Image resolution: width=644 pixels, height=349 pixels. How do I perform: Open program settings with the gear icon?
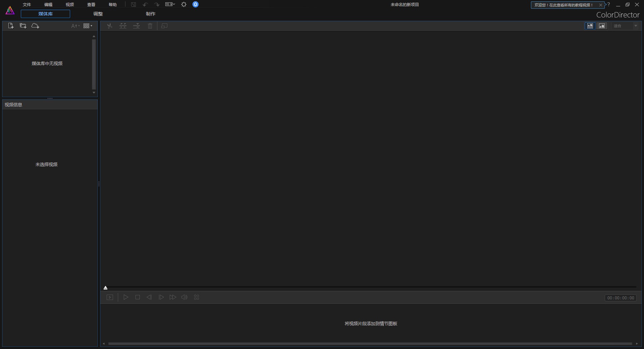[184, 4]
